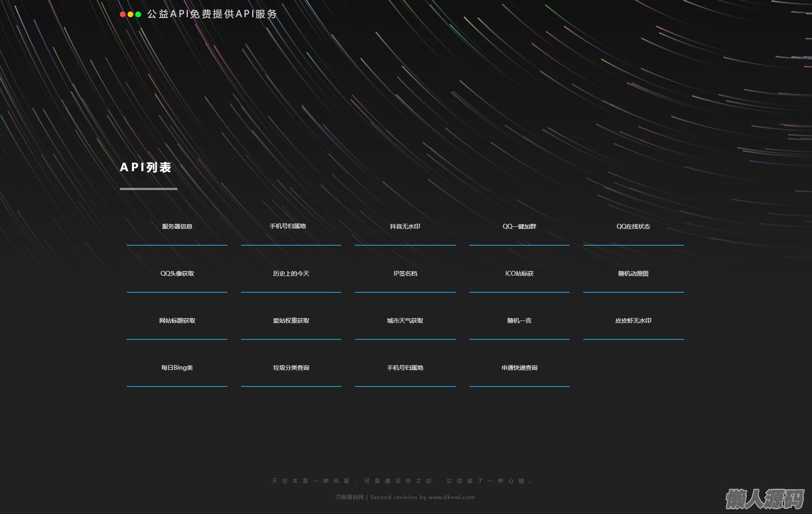Viewport: 812px width, 514px height.
Task: Click the 天空本是一种风景 footer quote
Action: (402, 481)
